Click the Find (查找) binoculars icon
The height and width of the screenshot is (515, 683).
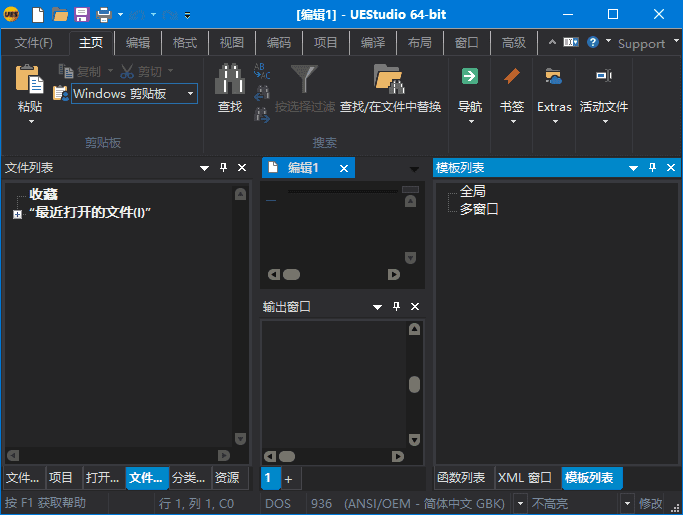(230, 79)
